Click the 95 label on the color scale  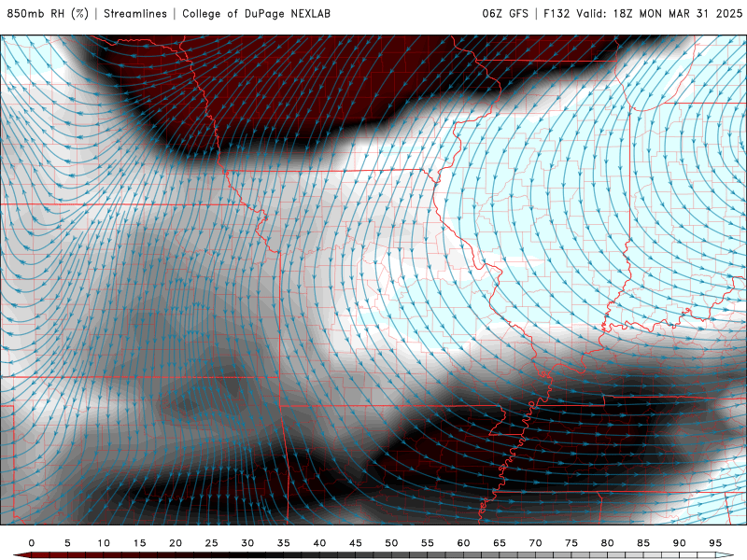pyautogui.click(x=715, y=543)
